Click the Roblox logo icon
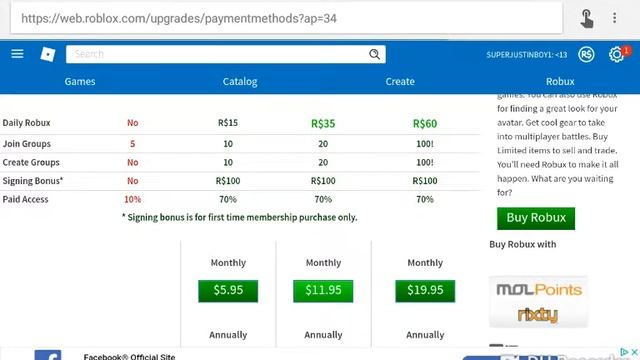This screenshot has height=360, width=640. [x=48, y=54]
